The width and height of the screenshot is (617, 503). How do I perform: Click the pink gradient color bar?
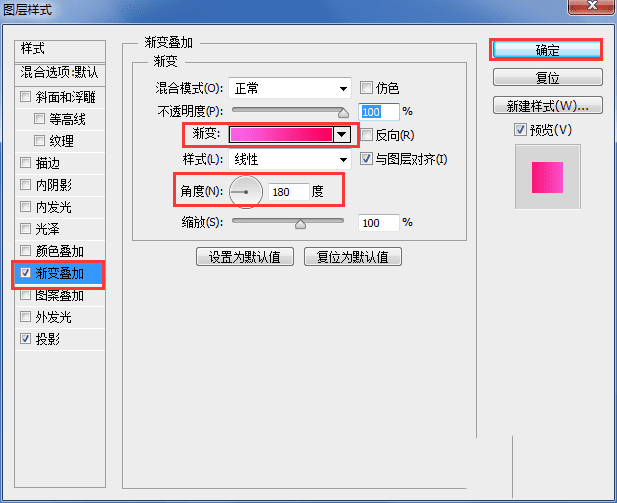(x=281, y=135)
